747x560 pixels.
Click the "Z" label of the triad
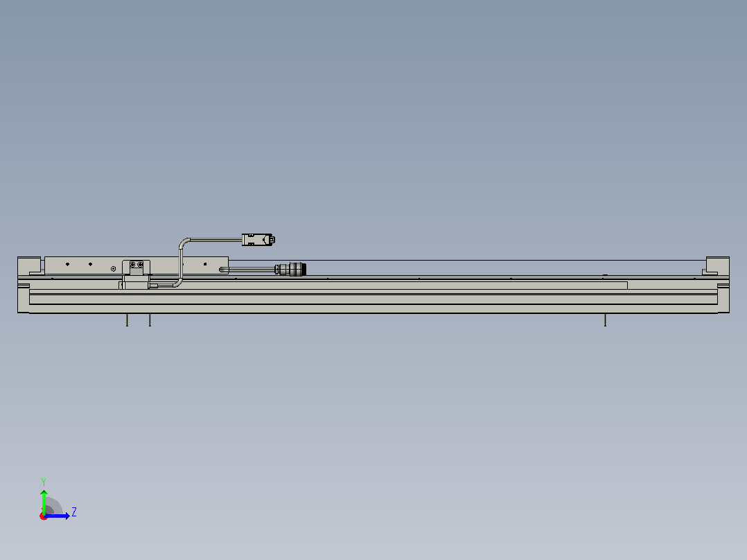click(x=74, y=512)
